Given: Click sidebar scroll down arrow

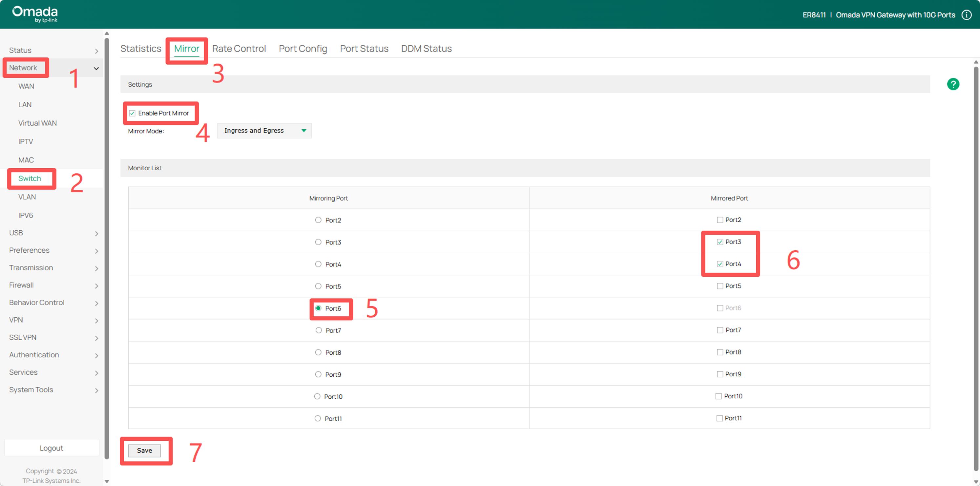Looking at the screenshot, I should 107,481.
